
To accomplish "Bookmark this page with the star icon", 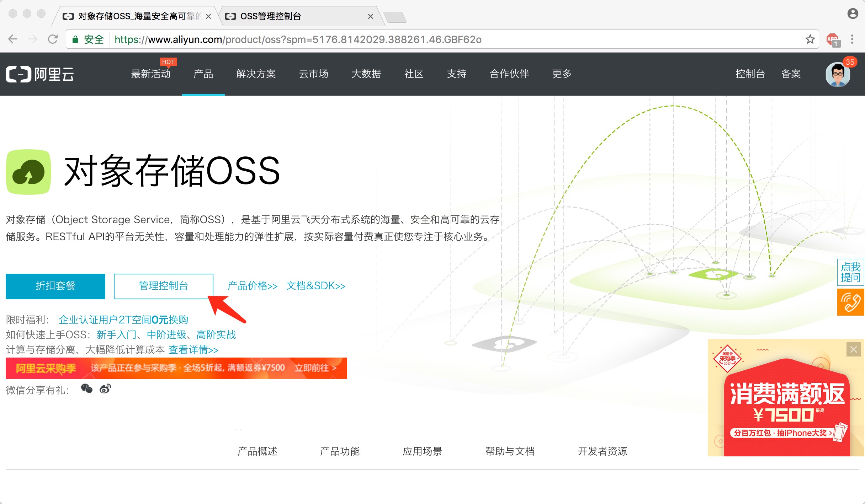I will point(810,39).
